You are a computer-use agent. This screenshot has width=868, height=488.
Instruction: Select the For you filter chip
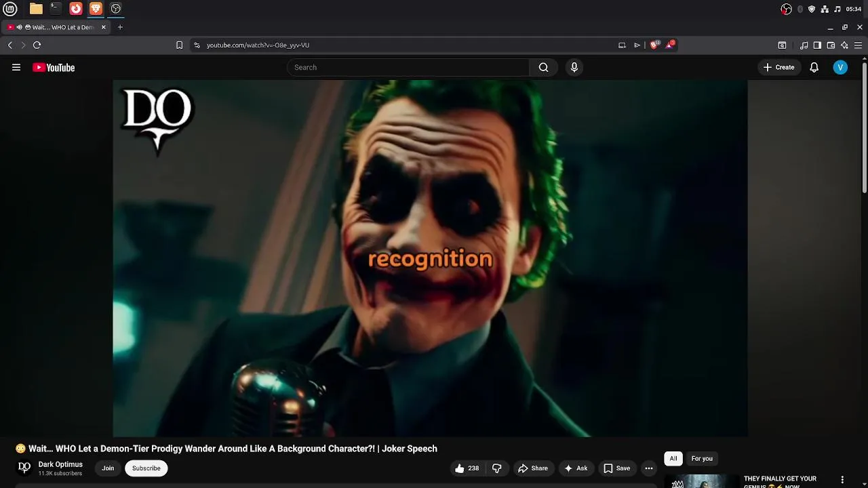pos(702,459)
